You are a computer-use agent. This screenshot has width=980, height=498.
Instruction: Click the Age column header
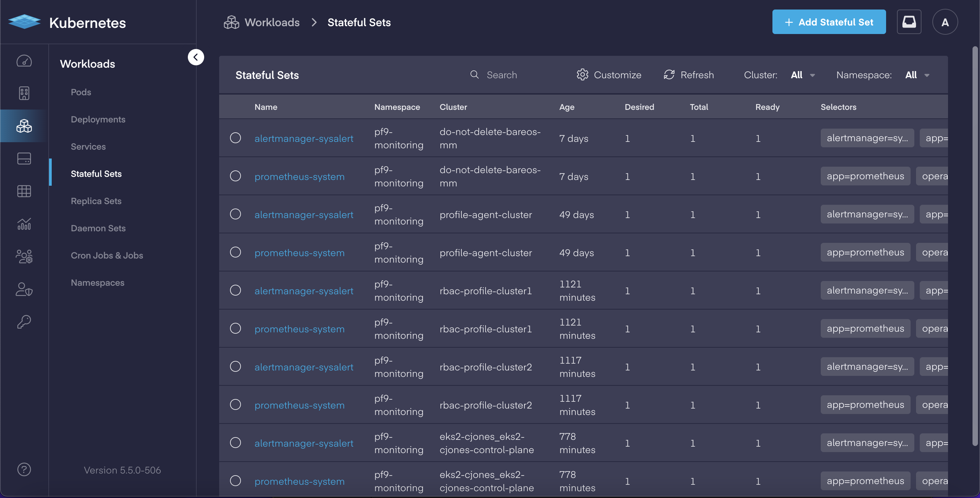[567, 107]
